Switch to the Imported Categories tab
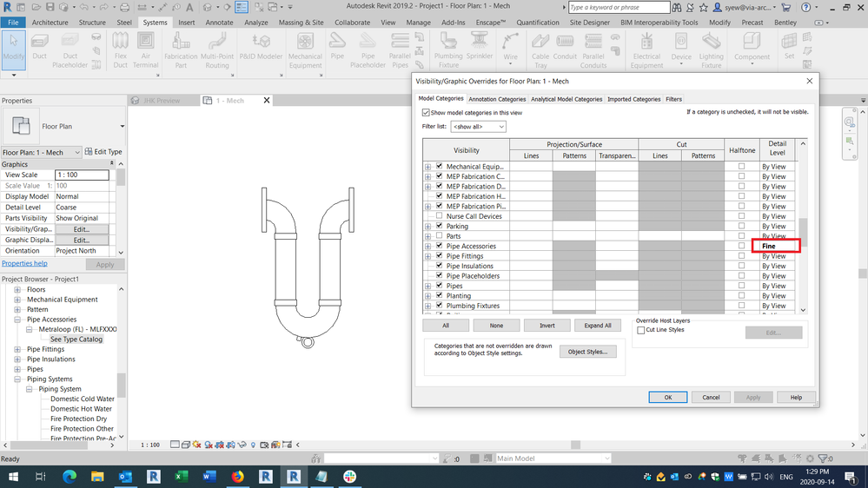Viewport: 868px width, 488px height. click(x=633, y=99)
